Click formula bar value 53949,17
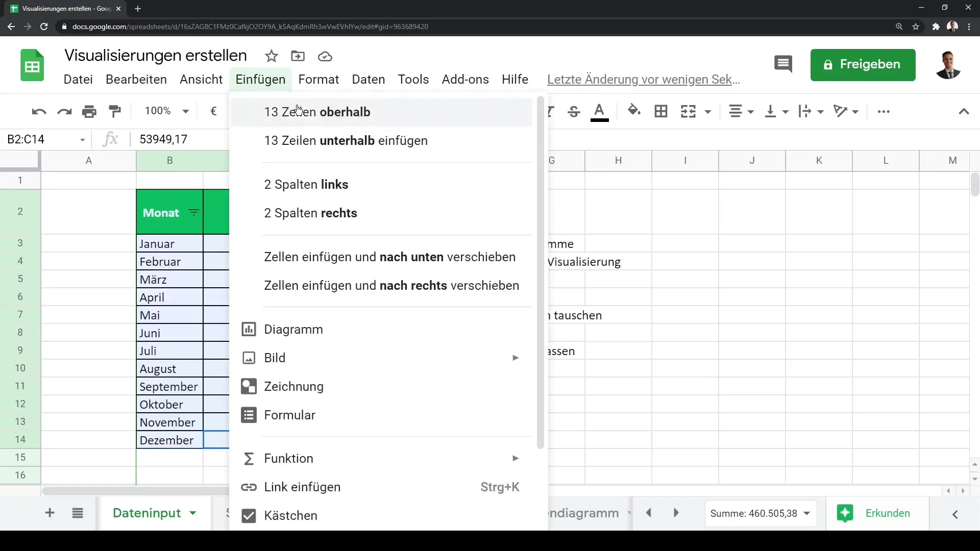Image resolution: width=980 pixels, height=551 pixels. coord(163,139)
